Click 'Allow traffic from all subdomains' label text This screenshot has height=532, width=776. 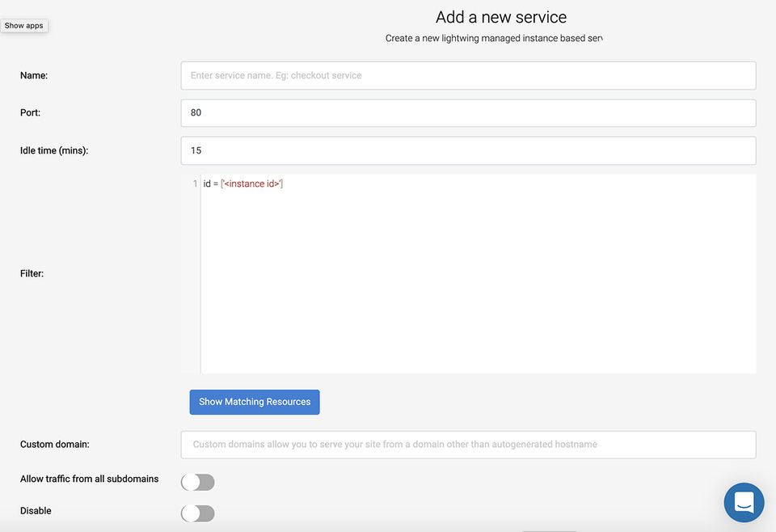(89, 479)
